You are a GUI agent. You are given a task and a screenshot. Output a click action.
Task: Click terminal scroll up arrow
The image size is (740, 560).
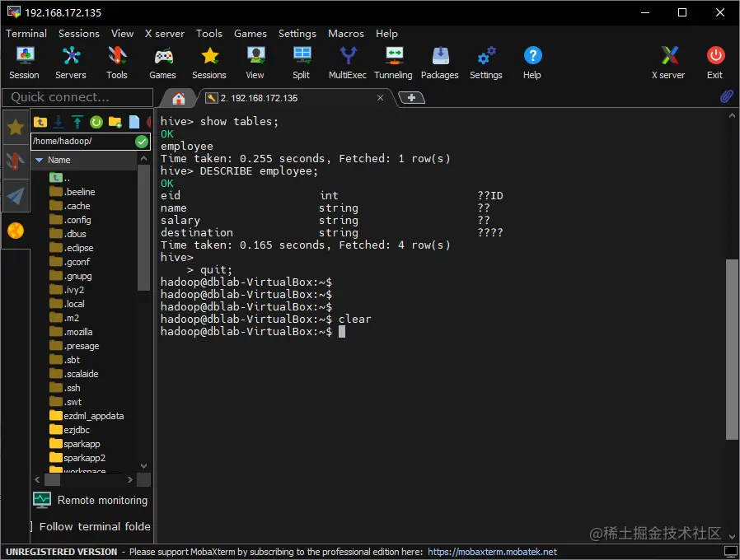732,115
